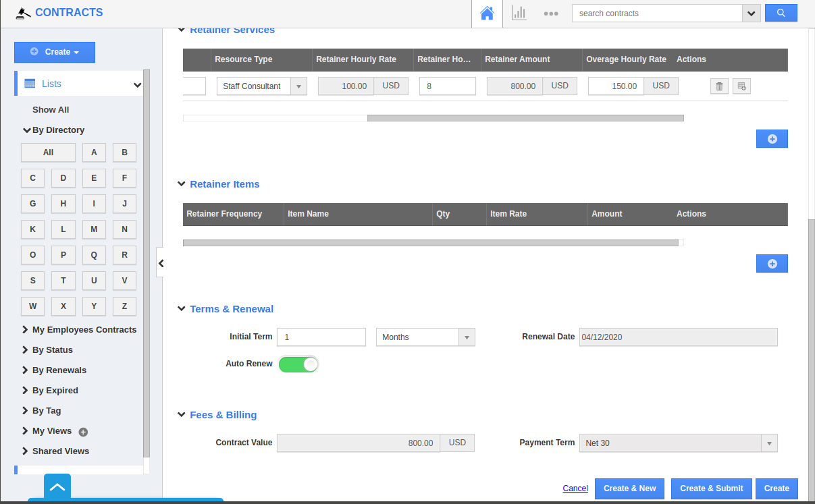The width and height of the screenshot is (815, 504).
Task: Focus the search contracts field
Action: click(x=657, y=13)
